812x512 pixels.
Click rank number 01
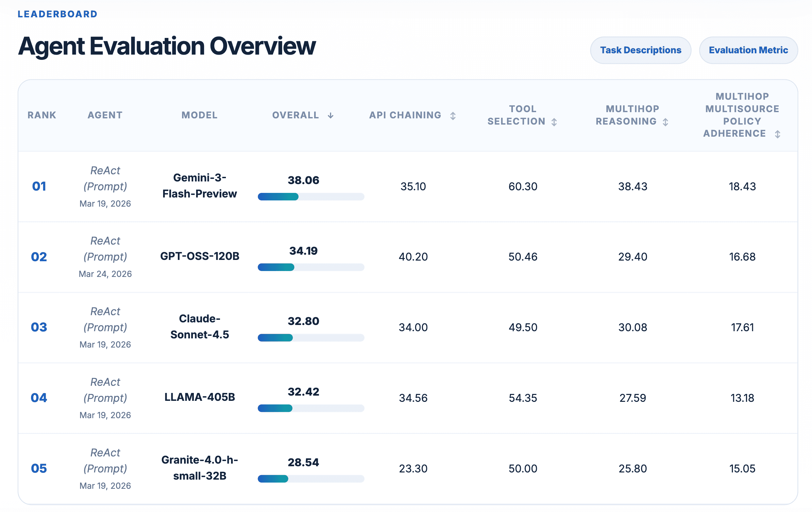point(39,186)
